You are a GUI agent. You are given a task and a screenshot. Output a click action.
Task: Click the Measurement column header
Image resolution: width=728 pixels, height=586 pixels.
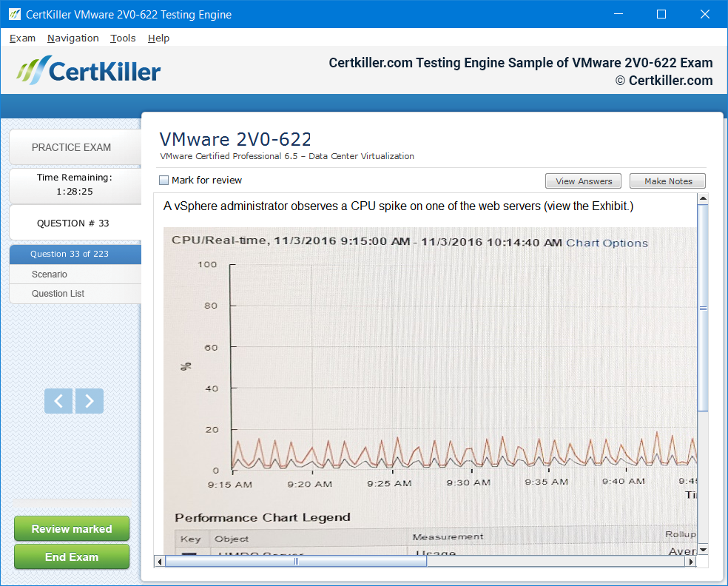click(448, 536)
